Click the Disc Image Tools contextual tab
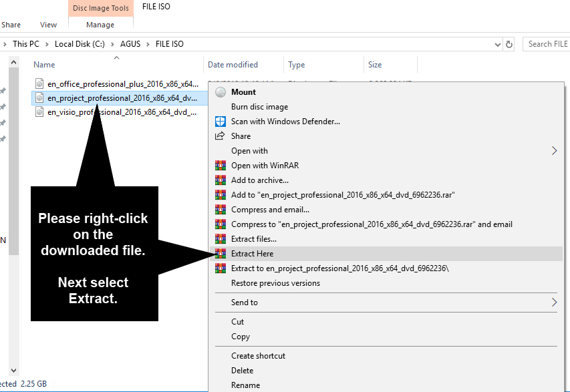 (101, 8)
